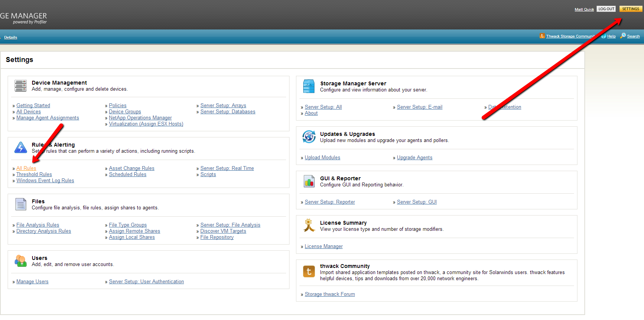Viewport: 644px width, 320px height.
Task: Click the thwack icon in top navigation bar
Action: [x=542, y=36]
